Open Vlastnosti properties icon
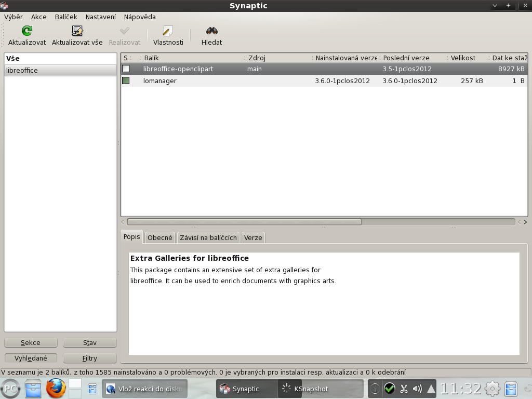Viewport: 532px width, 399px height. click(x=168, y=31)
